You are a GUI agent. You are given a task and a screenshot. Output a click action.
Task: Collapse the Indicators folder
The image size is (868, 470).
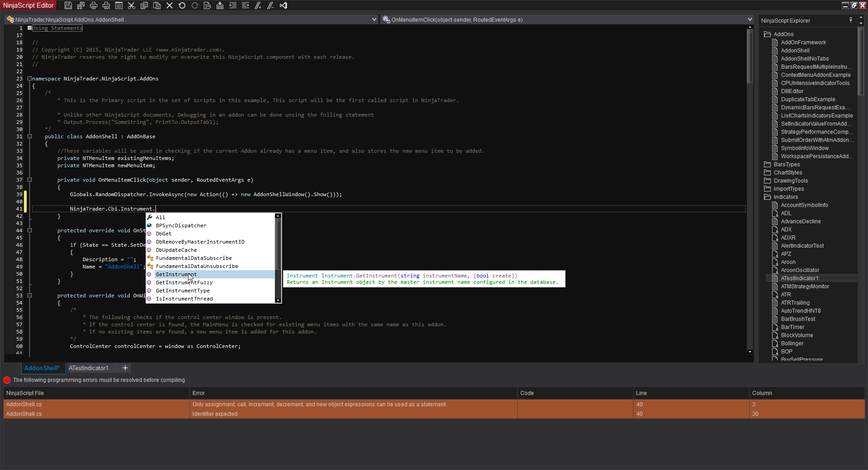pos(767,197)
